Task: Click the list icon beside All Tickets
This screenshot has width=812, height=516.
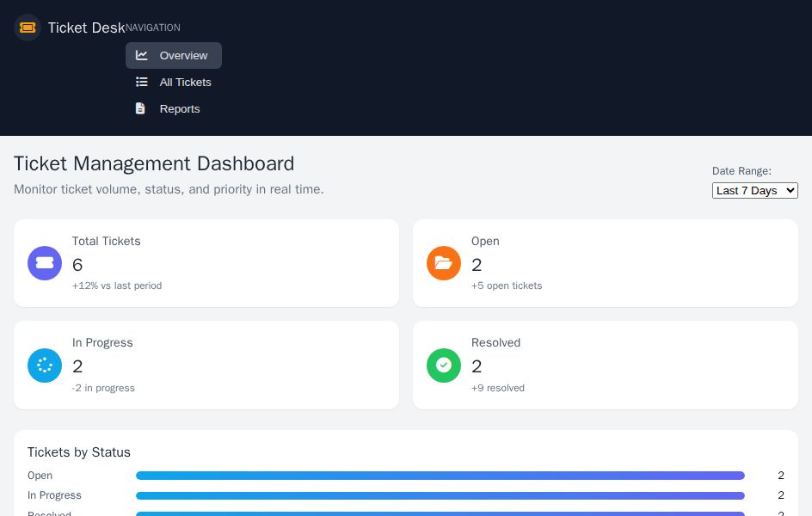Action: coord(142,82)
